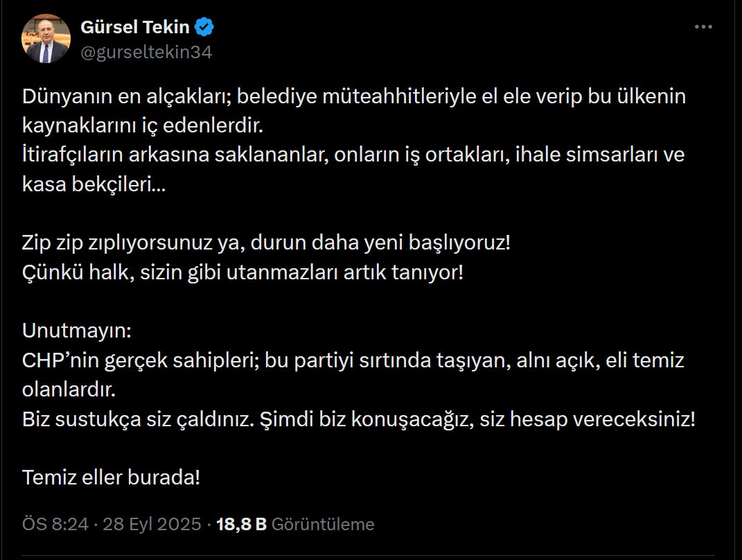Click the 28 Eyl 2025 date
This screenshot has width=742, height=560.
pyautogui.click(x=152, y=525)
